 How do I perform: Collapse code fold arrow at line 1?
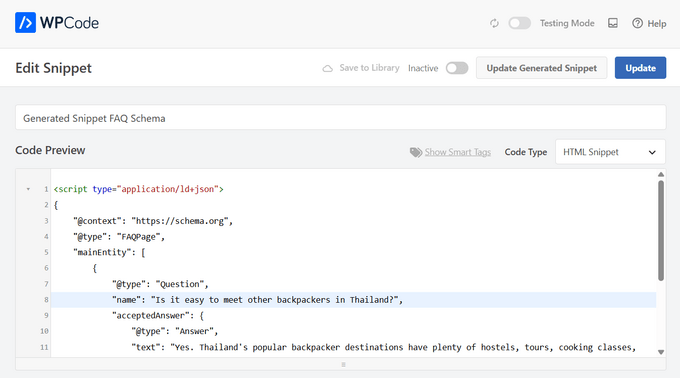pos(28,189)
